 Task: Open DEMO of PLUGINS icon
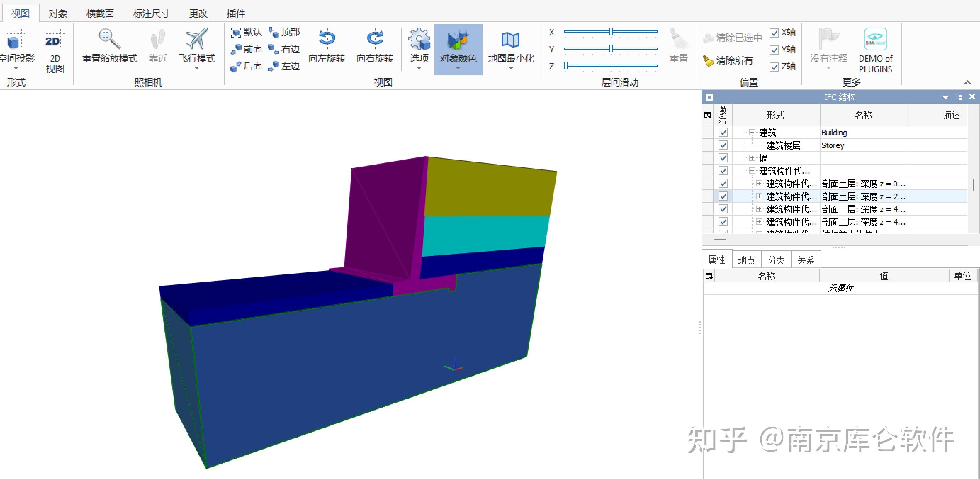(x=875, y=39)
